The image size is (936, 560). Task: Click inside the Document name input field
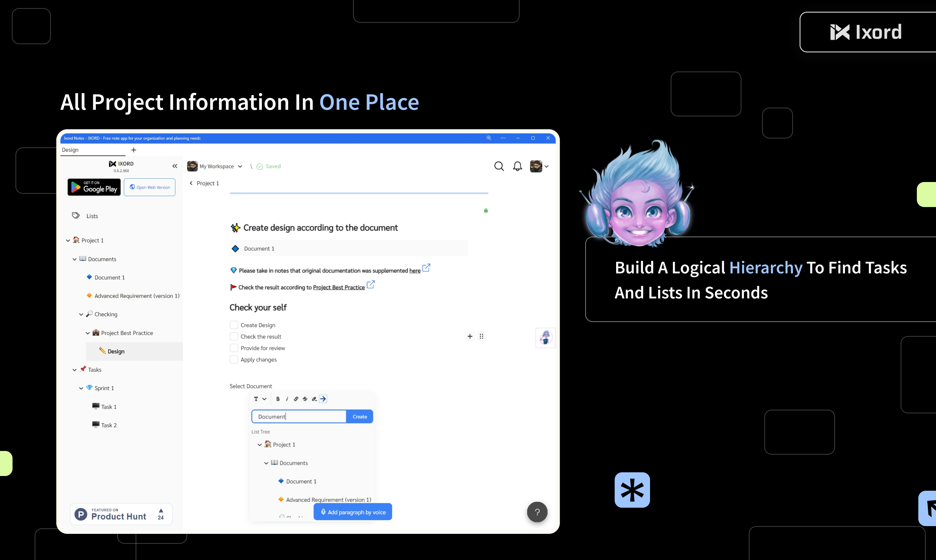(x=298, y=416)
